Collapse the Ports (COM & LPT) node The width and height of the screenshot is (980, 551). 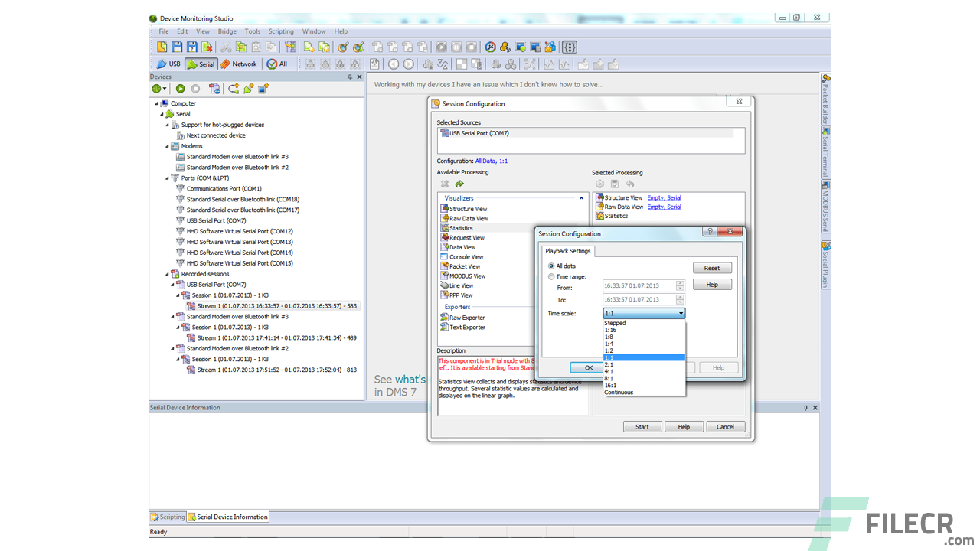(168, 178)
